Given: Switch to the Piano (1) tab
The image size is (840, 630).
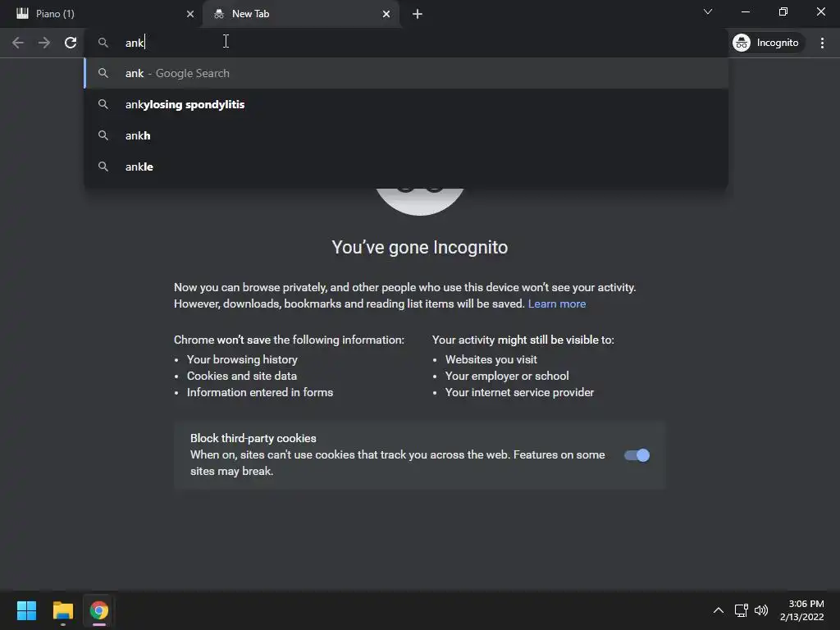Looking at the screenshot, I should (100, 14).
